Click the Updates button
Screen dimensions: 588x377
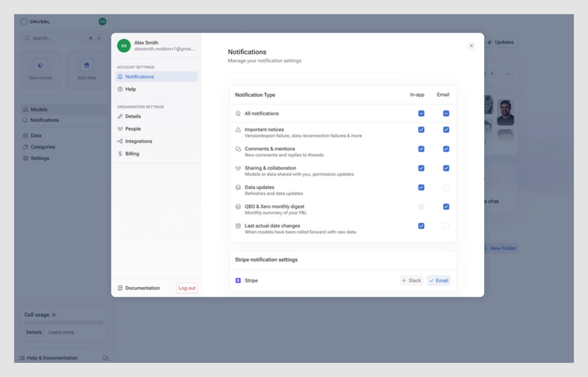click(501, 42)
